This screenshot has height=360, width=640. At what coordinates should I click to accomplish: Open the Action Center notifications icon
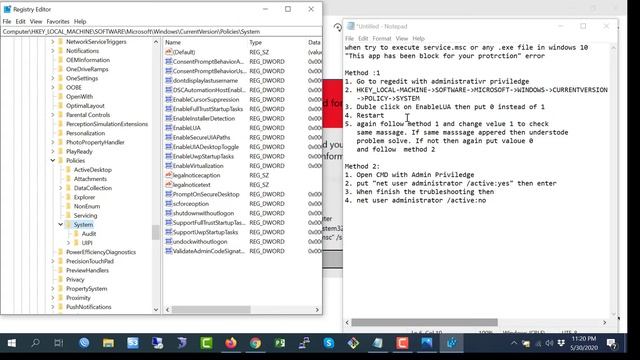[x=611, y=344]
